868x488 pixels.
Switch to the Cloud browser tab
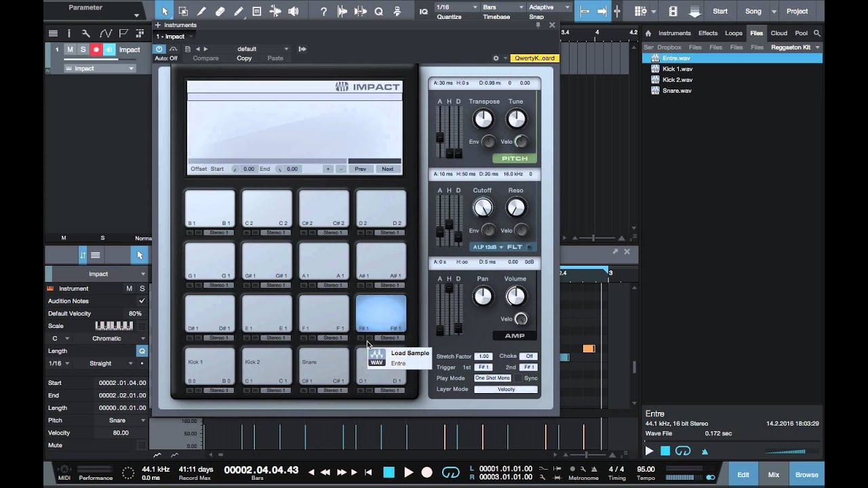778,33
